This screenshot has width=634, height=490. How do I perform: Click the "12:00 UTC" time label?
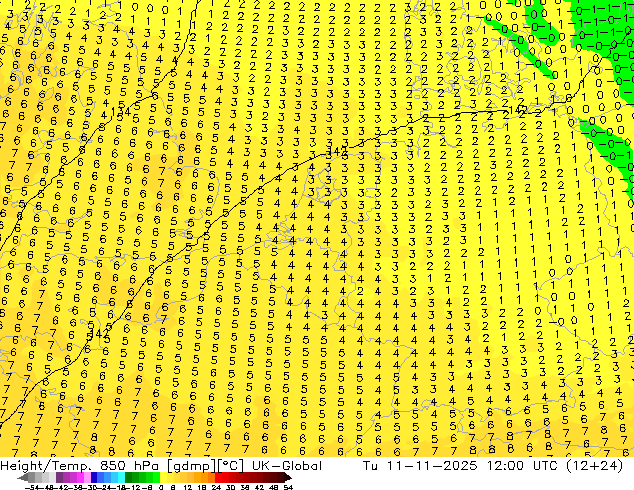[x=522, y=466]
